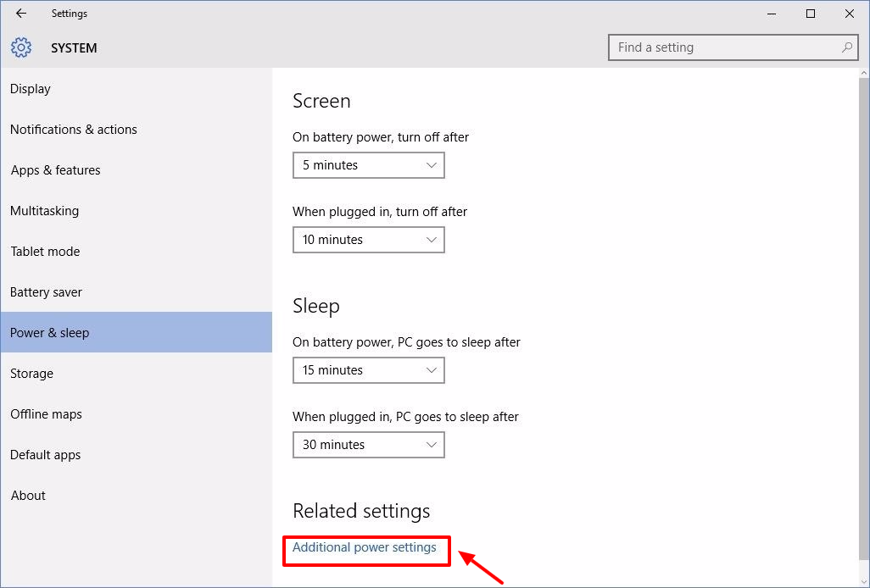
Task: Open battery screen turn-off dropdown (5 minutes)
Action: tap(368, 165)
